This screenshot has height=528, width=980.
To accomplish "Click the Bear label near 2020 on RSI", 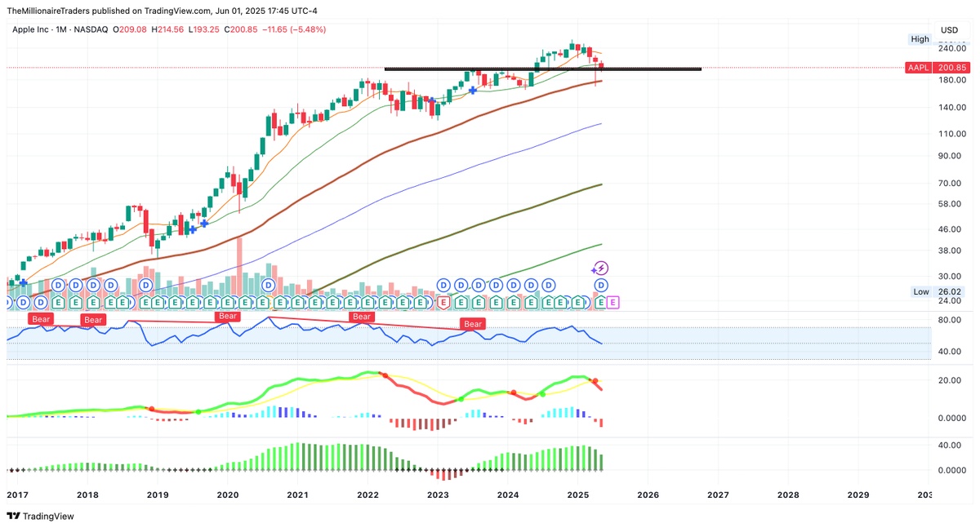I will click(x=227, y=316).
